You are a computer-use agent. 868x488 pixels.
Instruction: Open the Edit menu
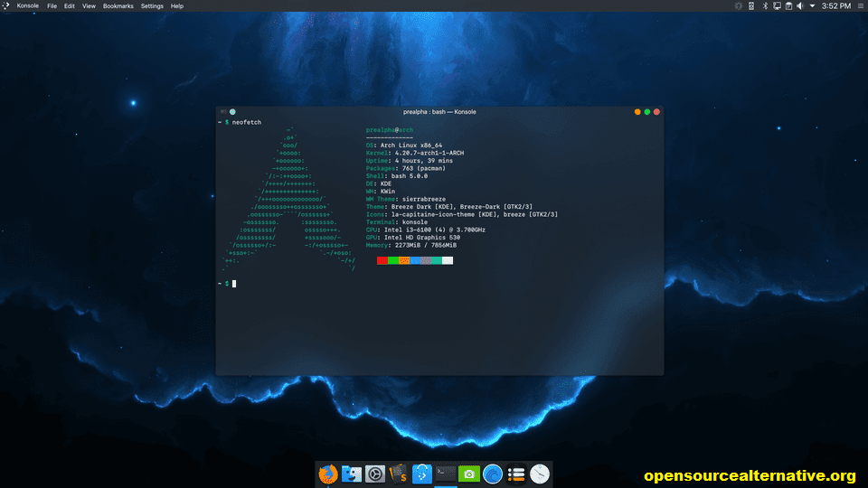point(70,6)
